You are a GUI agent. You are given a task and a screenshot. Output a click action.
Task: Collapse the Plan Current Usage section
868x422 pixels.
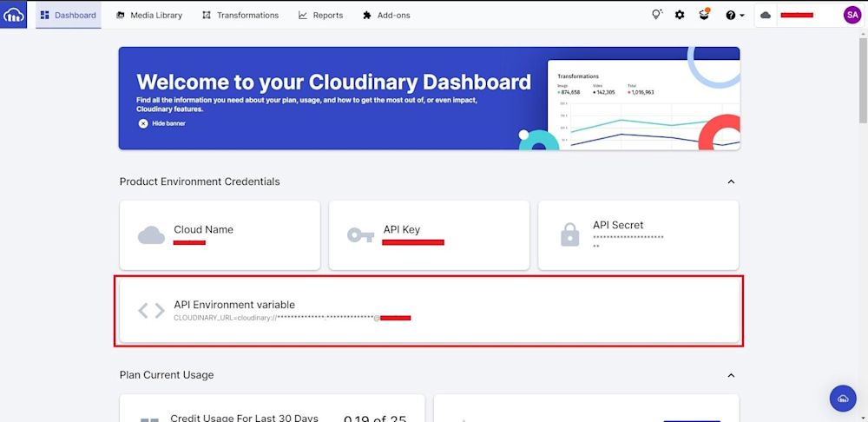point(731,375)
